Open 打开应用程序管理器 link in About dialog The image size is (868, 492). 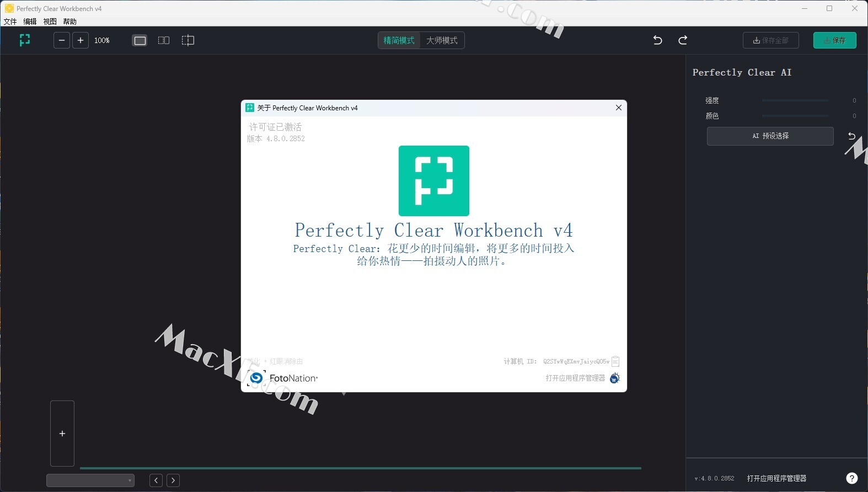tap(575, 378)
